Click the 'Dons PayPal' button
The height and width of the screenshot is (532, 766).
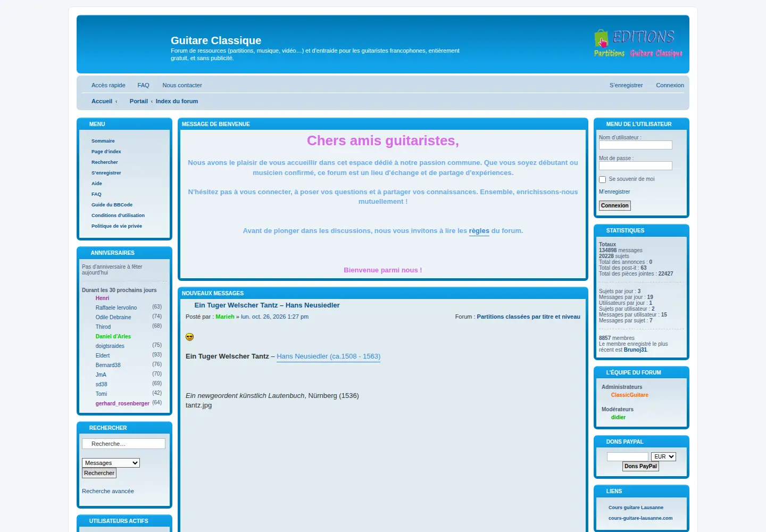640,466
